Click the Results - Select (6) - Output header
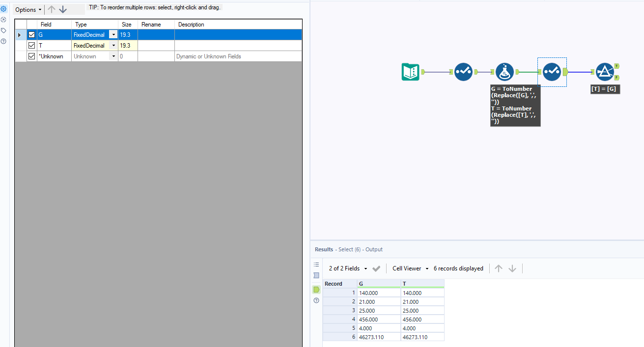This screenshot has height=347, width=644. click(348, 249)
